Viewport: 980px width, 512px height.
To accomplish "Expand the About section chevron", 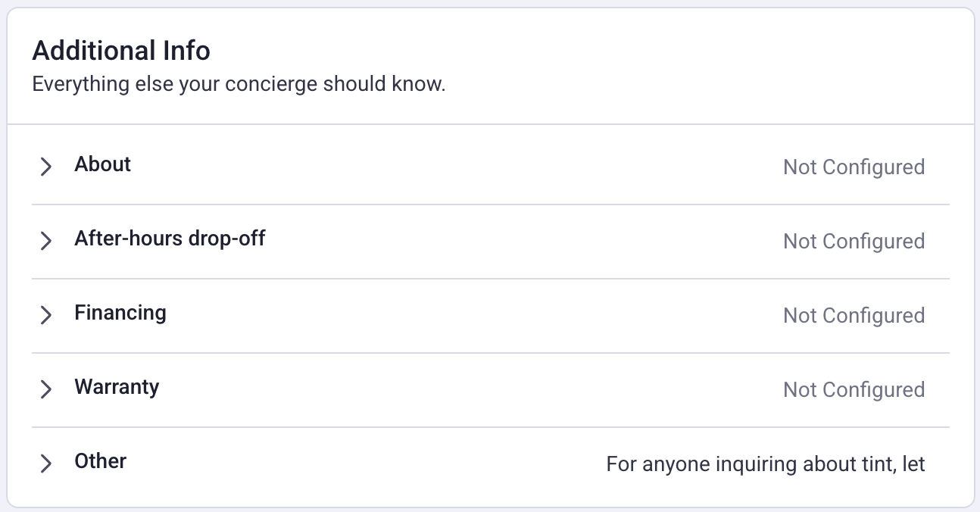I will click(x=46, y=167).
